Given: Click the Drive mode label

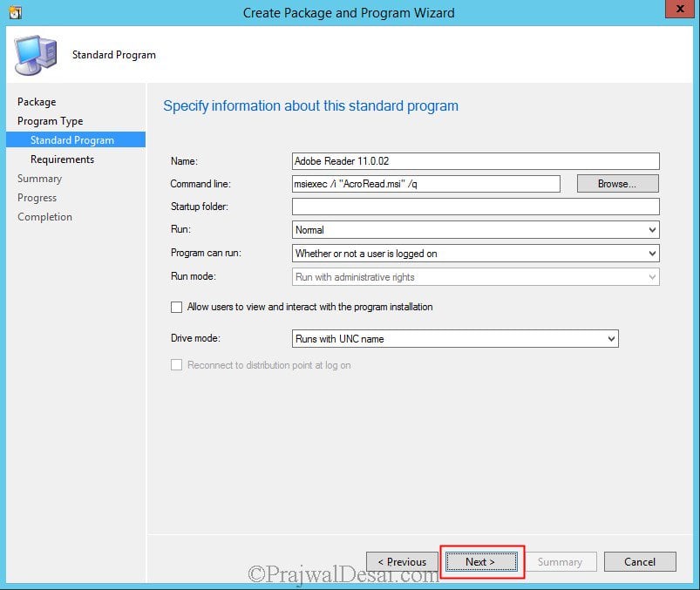Looking at the screenshot, I should [x=195, y=338].
